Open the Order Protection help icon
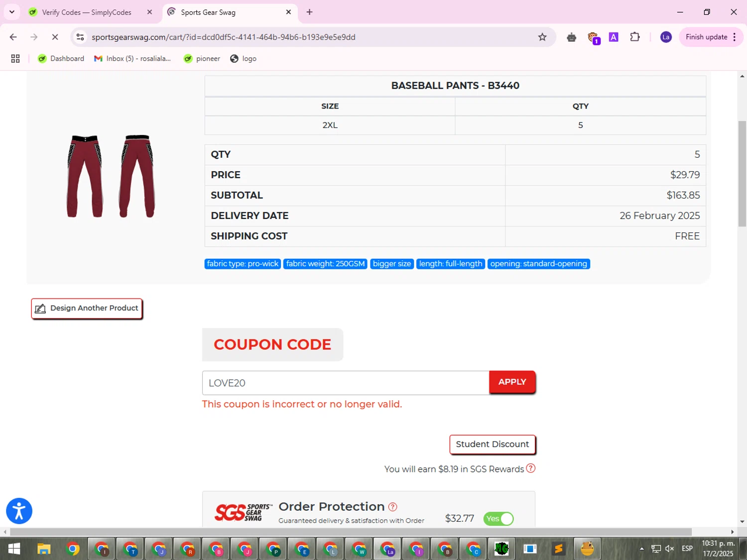747x560 pixels. (392, 507)
